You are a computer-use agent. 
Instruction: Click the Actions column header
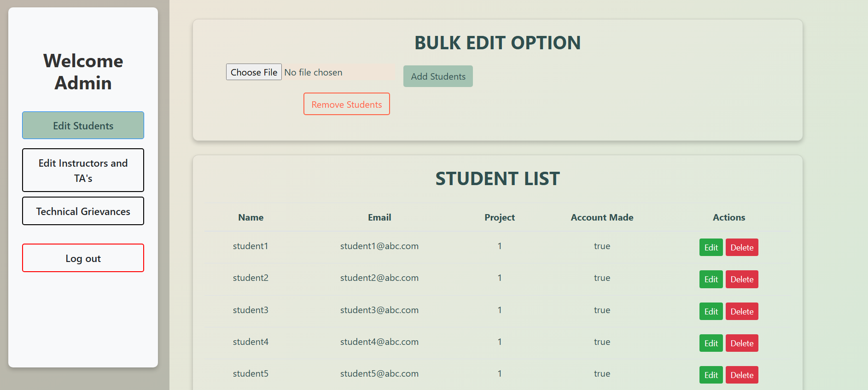(729, 217)
